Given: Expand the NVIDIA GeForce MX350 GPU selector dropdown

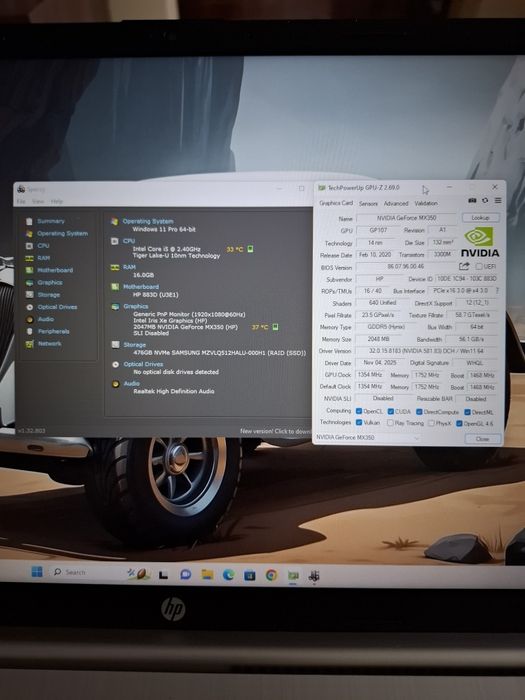Looking at the screenshot, I should (x=368, y=438).
